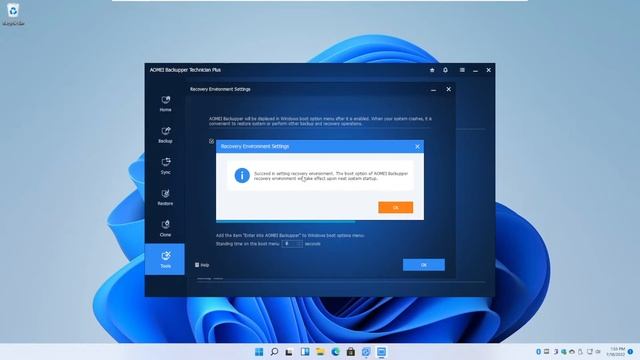Click the notification bell in AOMEI title bar

click(445, 70)
